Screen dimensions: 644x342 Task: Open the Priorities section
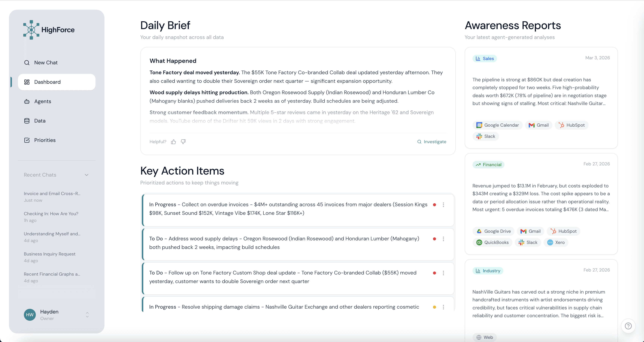(45, 140)
